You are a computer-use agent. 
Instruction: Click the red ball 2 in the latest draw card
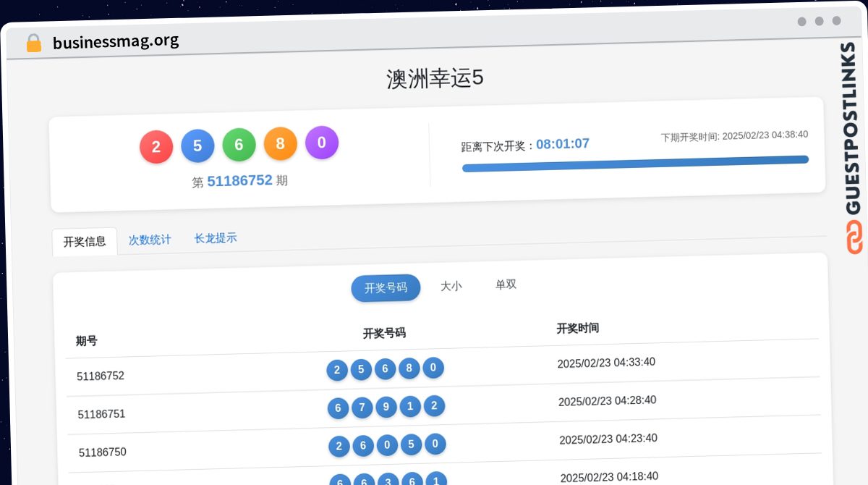(x=156, y=148)
